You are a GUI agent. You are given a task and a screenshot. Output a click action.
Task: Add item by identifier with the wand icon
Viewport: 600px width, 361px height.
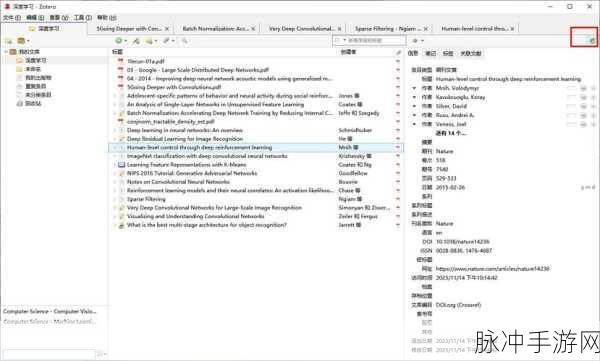pyautogui.click(x=136, y=41)
